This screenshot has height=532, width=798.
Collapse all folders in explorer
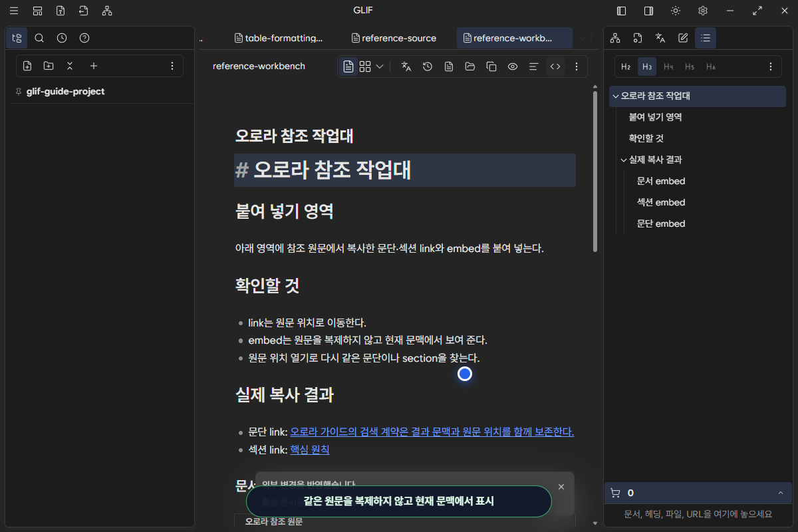click(x=70, y=66)
